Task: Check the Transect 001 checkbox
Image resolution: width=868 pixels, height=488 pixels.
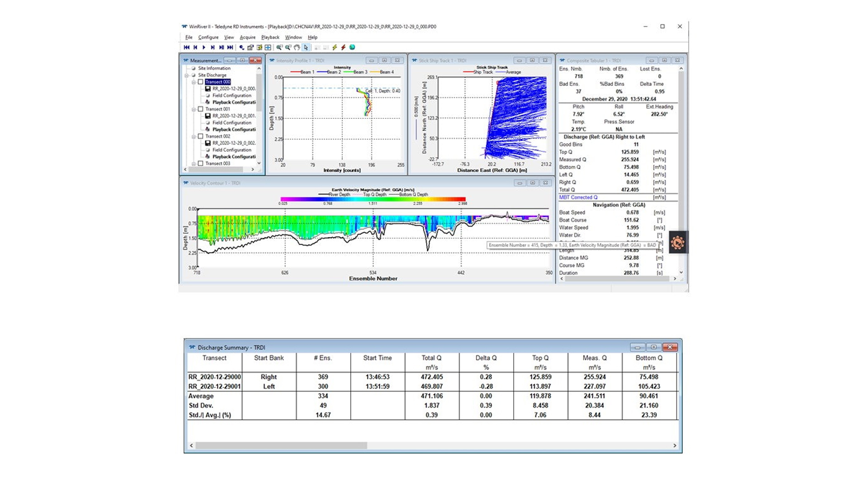Action: pos(201,109)
